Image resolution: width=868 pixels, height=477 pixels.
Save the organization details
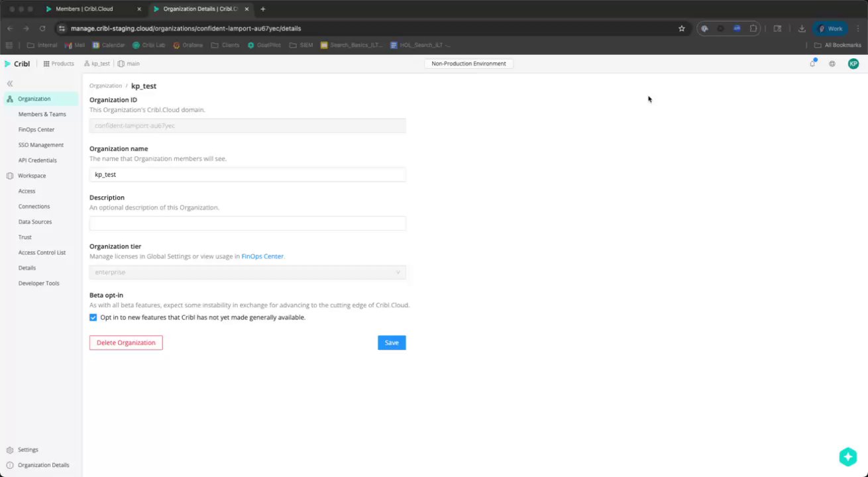tap(392, 343)
